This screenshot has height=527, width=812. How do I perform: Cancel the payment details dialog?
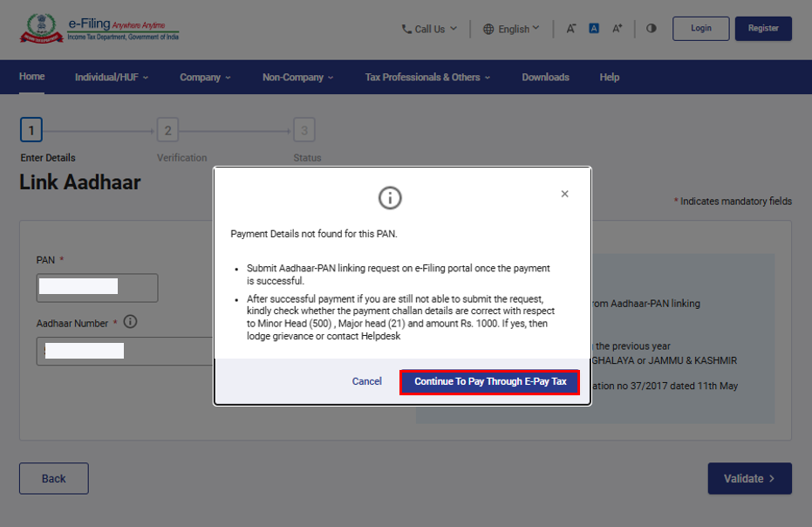click(x=366, y=381)
